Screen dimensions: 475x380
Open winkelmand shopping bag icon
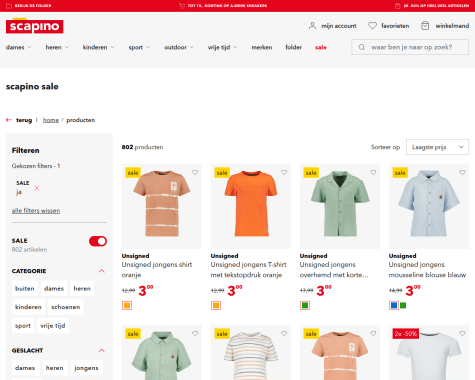coord(425,26)
